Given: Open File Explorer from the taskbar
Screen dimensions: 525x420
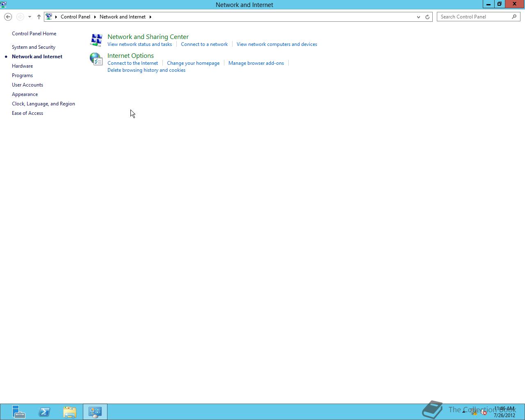Looking at the screenshot, I should (x=70, y=412).
